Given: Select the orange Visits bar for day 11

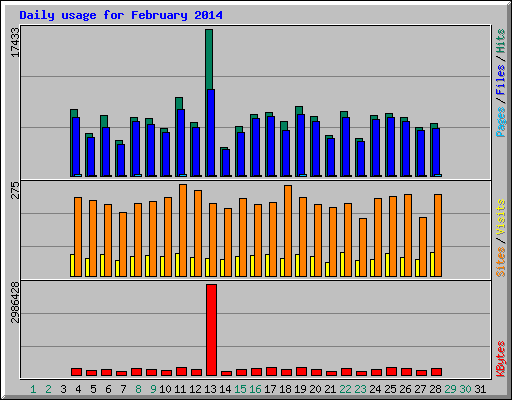Looking at the screenshot, I should [x=183, y=230].
